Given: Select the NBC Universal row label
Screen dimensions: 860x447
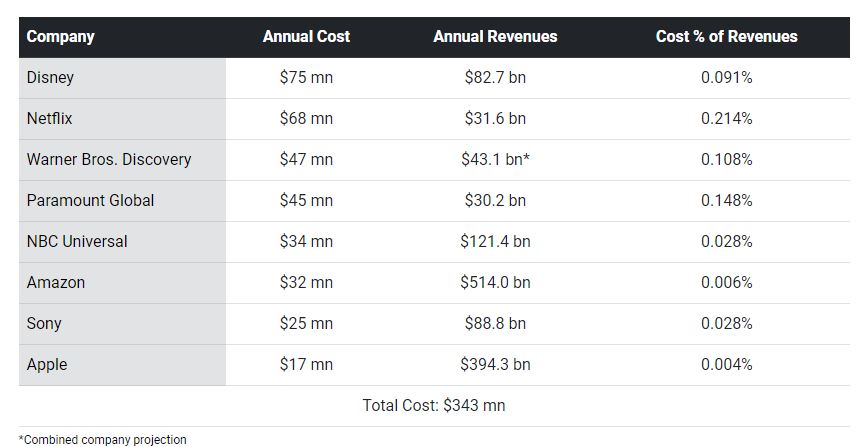Looking at the screenshot, I should click(x=77, y=242).
